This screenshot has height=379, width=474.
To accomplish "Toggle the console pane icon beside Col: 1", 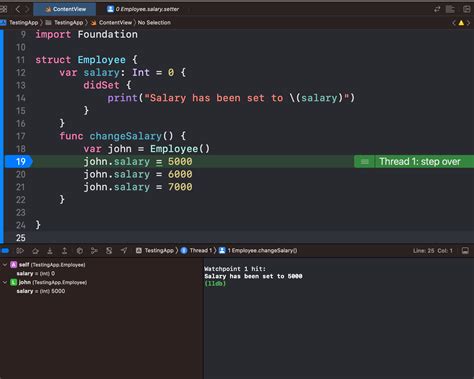I will [465, 251].
